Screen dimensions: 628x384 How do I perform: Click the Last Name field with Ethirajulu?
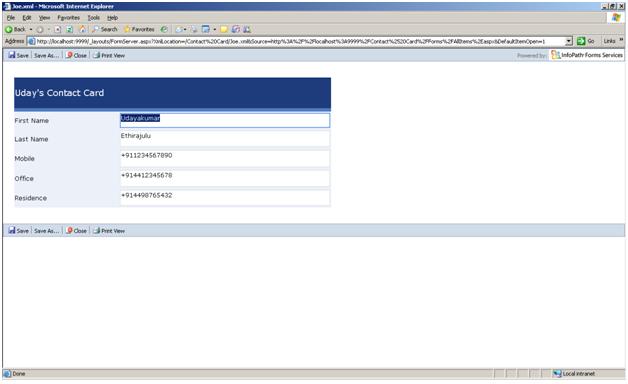(225, 139)
